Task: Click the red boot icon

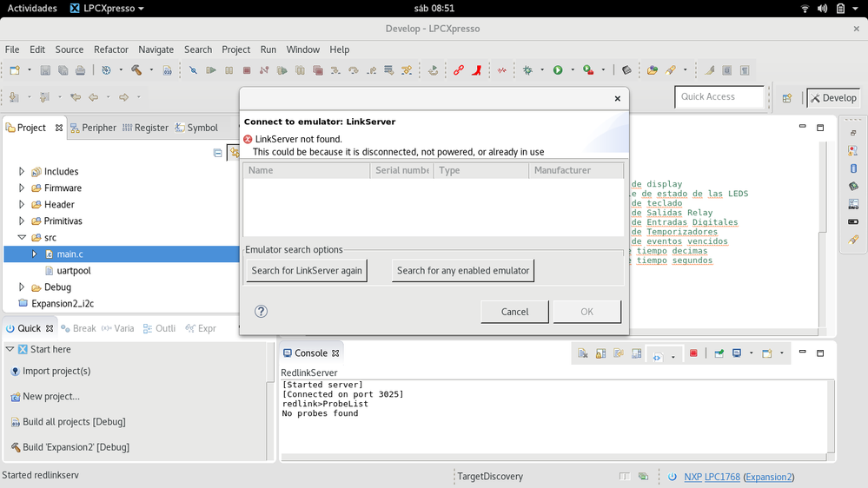Action: pos(477,70)
